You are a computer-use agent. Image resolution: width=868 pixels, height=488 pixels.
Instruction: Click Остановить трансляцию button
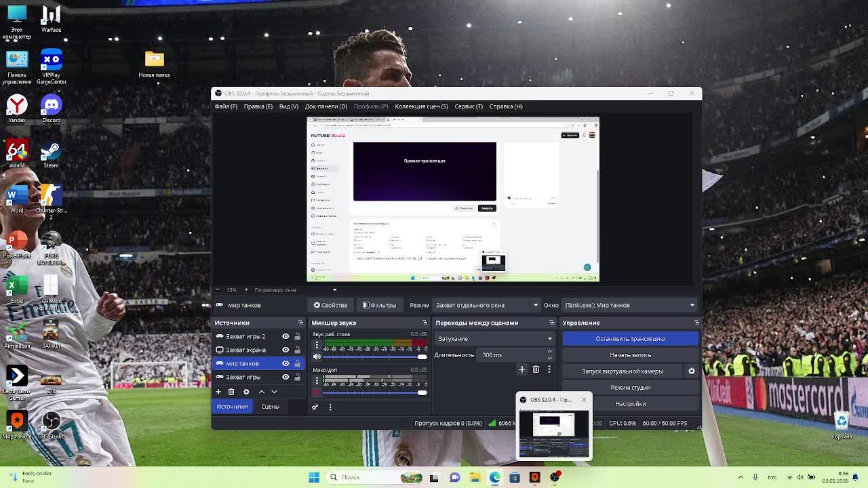point(630,338)
